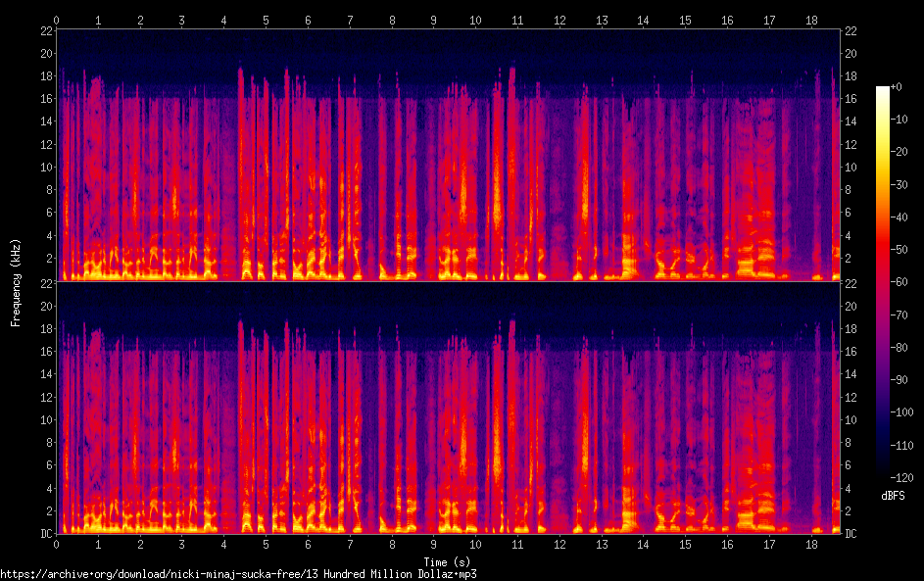Click the 4 kHz tick on lower channel's left axis
The image size is (924, 581).
pyautogui.click(x=48, y=488)
